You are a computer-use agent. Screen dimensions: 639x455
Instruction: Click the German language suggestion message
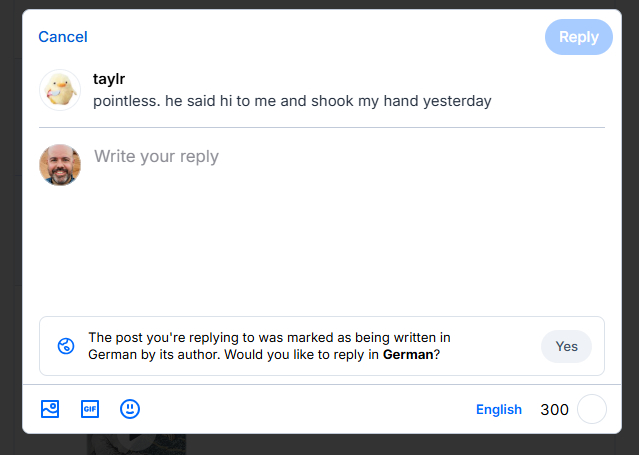270,346
